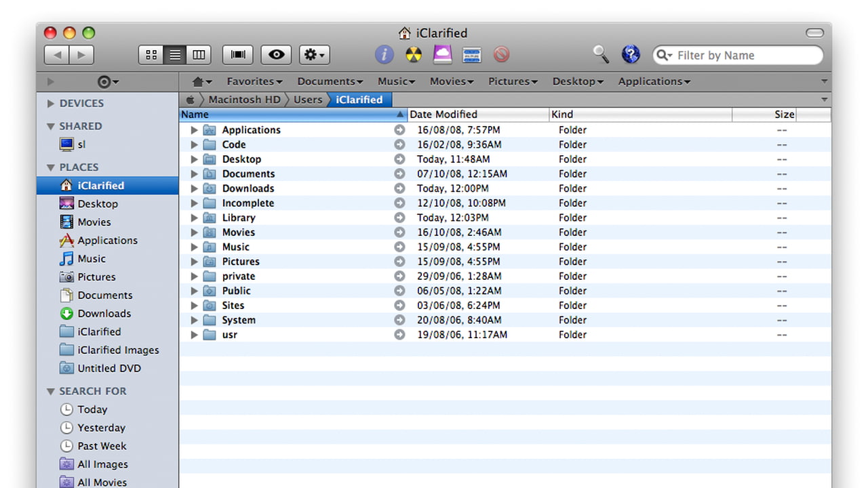Click the Apple icon in path bar
Viewport: 868px width, 488px height.
coord(190,100)
